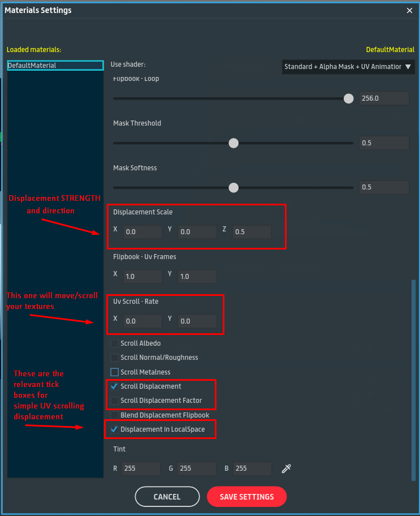Open the Use shader dropdown
420x516 pixels.
348,67
